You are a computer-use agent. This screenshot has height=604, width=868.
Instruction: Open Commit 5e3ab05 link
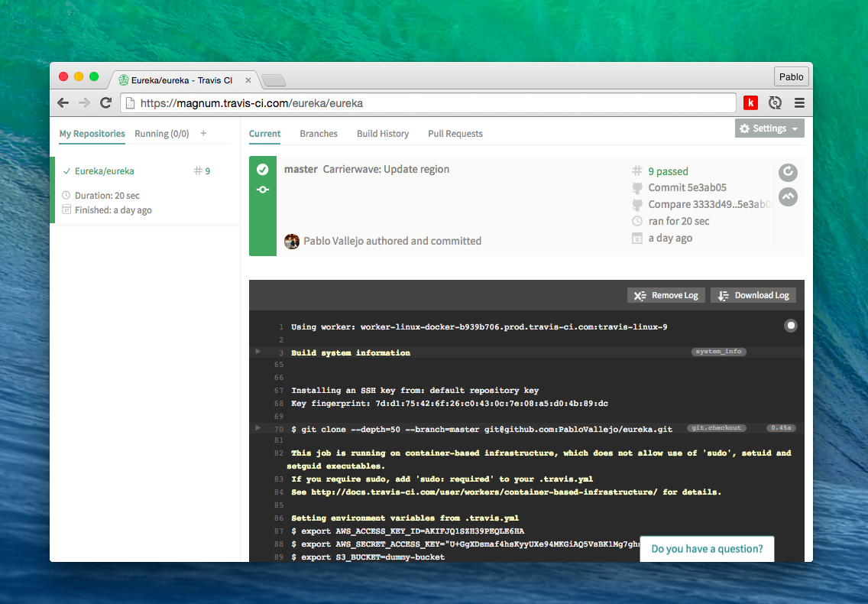click(688, 188)
